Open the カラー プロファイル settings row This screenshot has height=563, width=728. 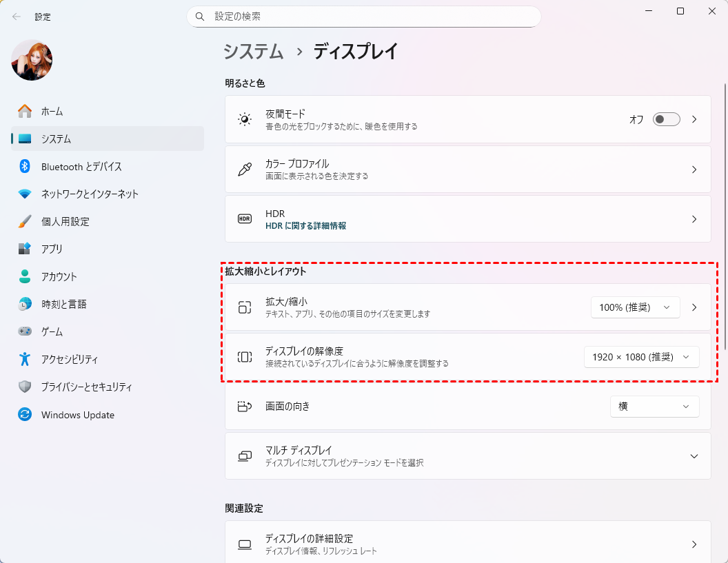coord(467,169)
